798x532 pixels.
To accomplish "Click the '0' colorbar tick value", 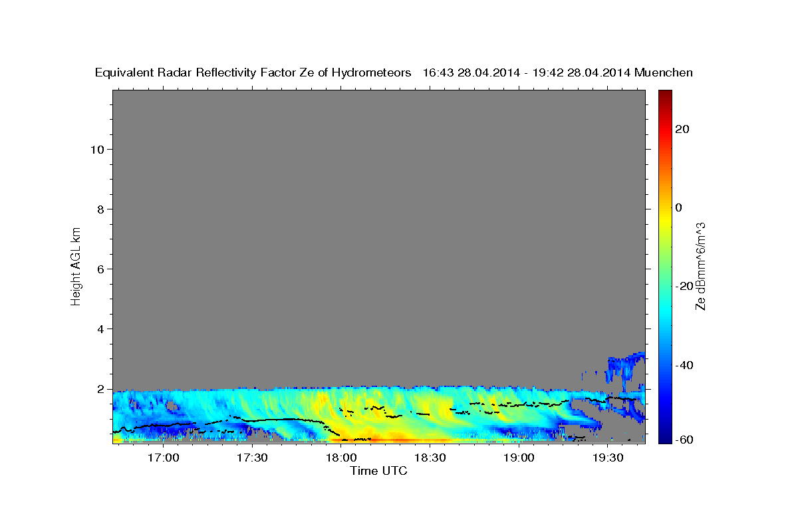I will click(x=678, y=207).
